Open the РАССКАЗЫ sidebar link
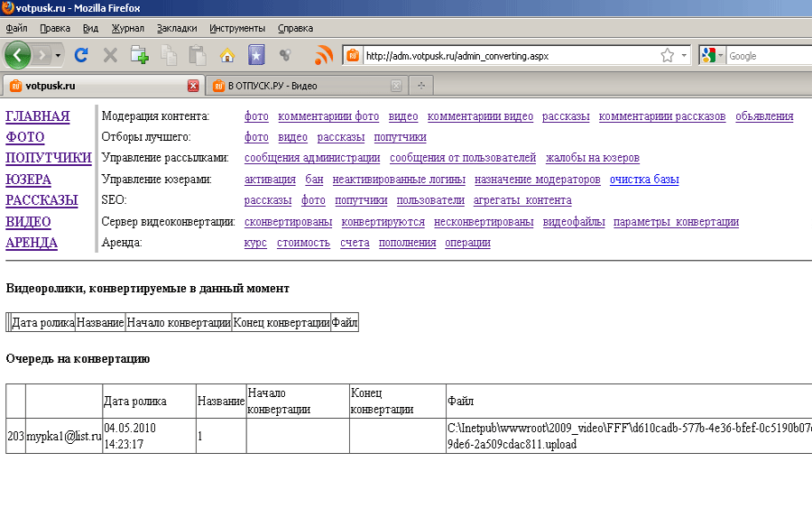The width and height of the screenshot is (812, 508). tap(42, 200)
